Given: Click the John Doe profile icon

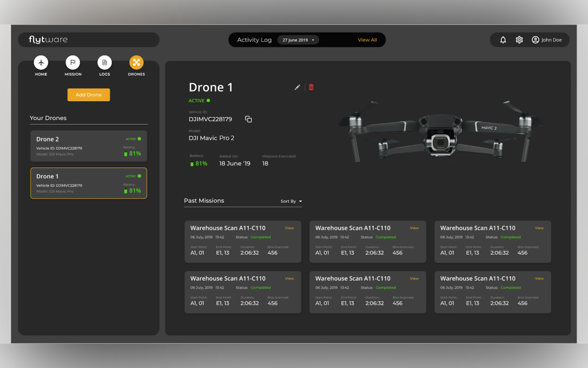Looking at the screenshot, I should click(535, 40).
